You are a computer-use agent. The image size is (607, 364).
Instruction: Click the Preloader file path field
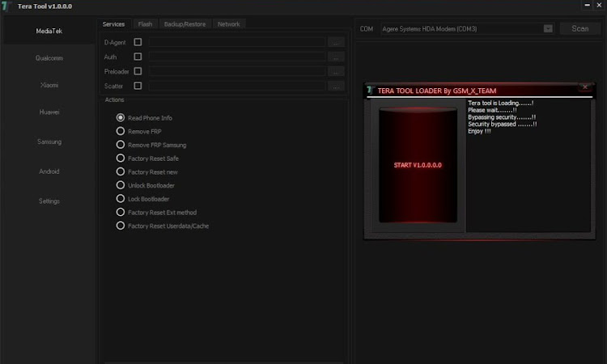(x=237, y=71)
